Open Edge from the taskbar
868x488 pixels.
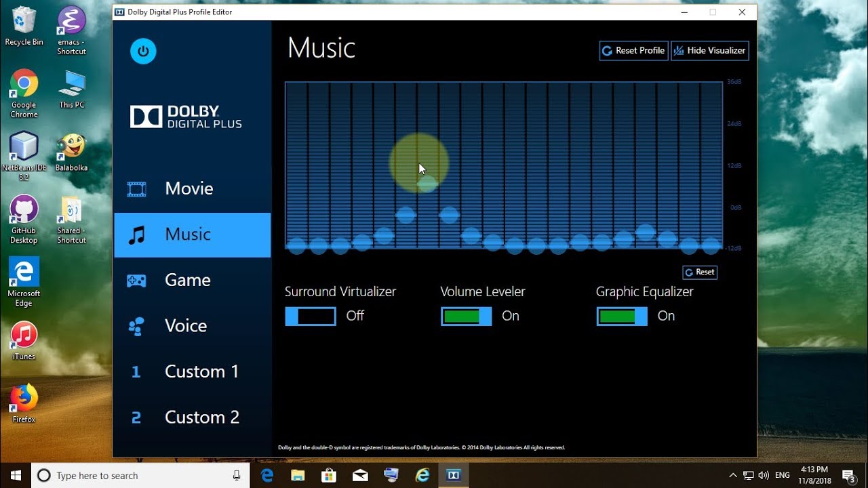267,476
